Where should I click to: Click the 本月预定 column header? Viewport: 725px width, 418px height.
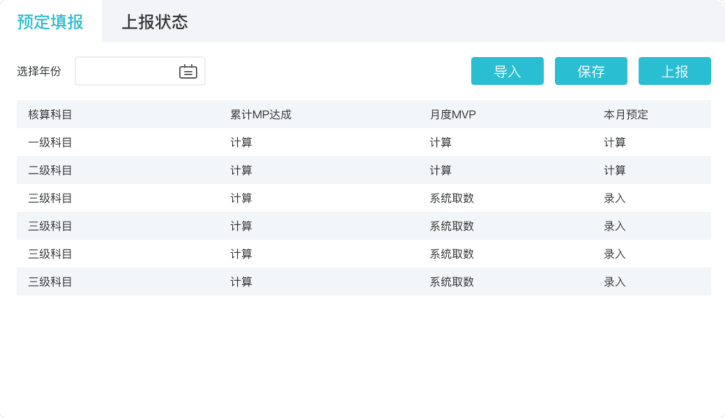[626, 114]
